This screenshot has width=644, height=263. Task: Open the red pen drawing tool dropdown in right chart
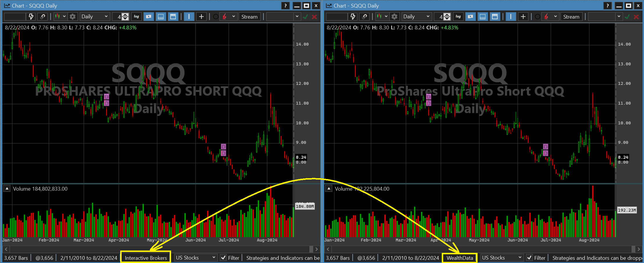(x=550, y=17)
